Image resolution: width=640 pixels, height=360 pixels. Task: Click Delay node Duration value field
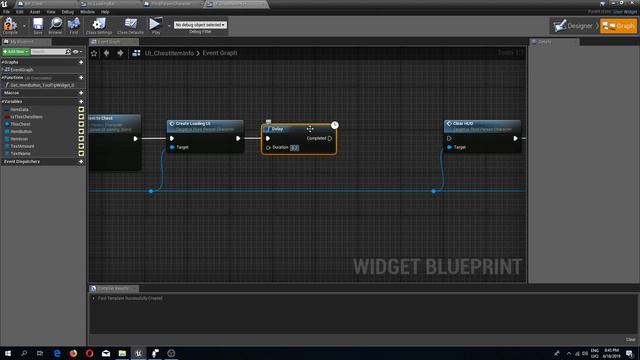[294, 148]
